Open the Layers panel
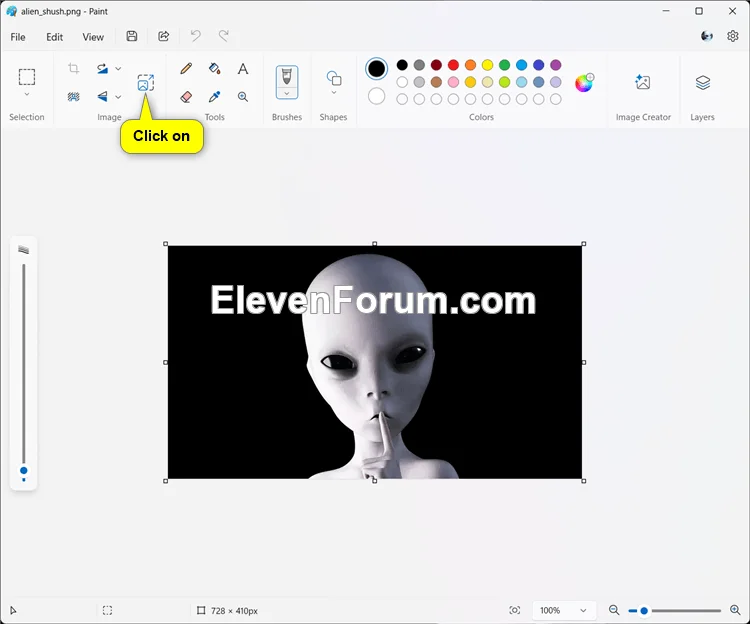This screenshot has width=750, height=624. point(703,82)
